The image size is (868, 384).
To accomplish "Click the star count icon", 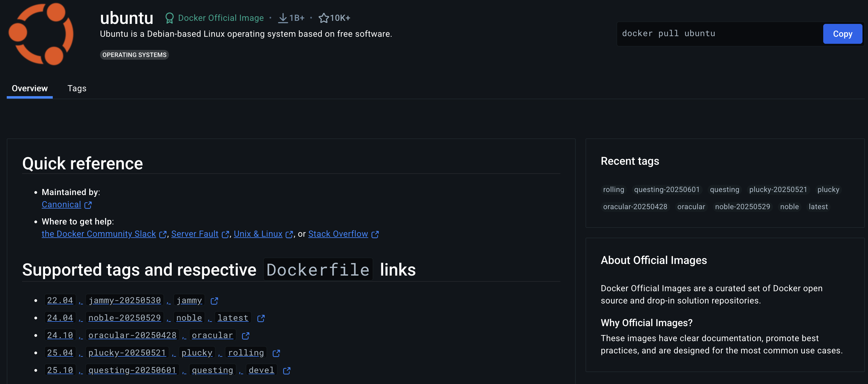I will (x=324, y=18).
